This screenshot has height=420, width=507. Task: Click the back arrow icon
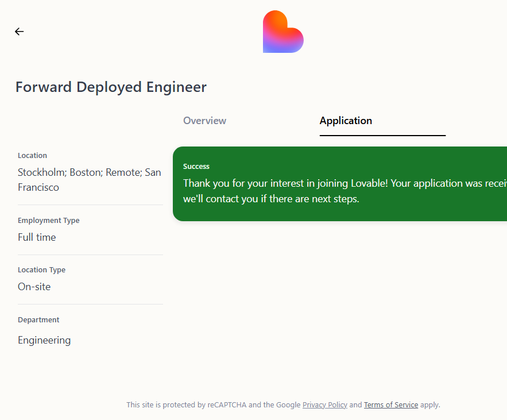pos(20,32)
